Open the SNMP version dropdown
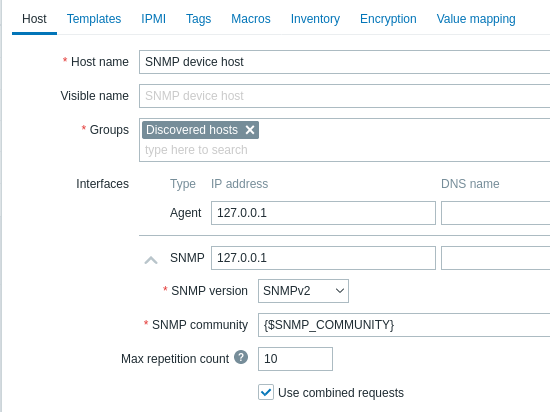 pyautogui.click(x=303, y=291)
